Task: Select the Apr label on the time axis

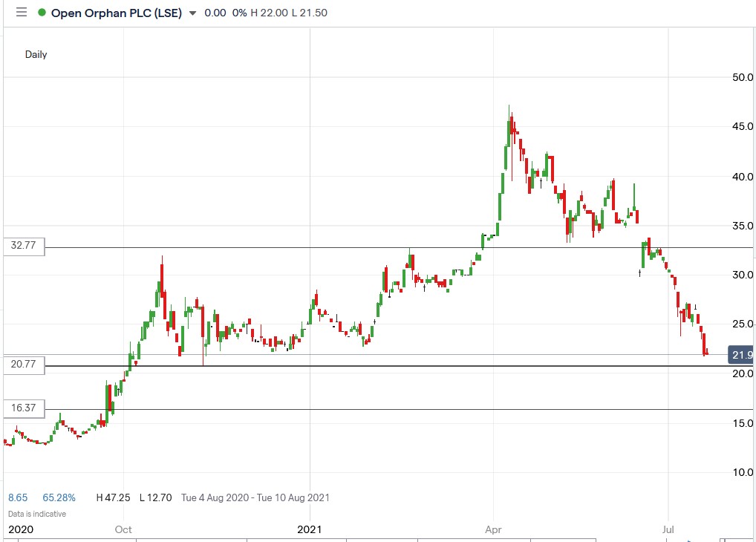Action: point(492,529)
